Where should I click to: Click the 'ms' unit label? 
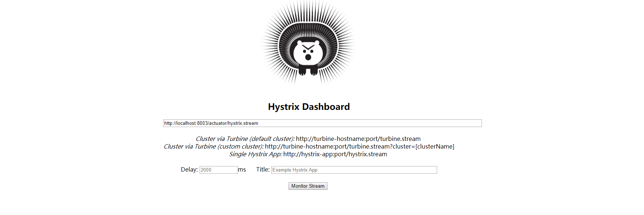pos(242,169)
